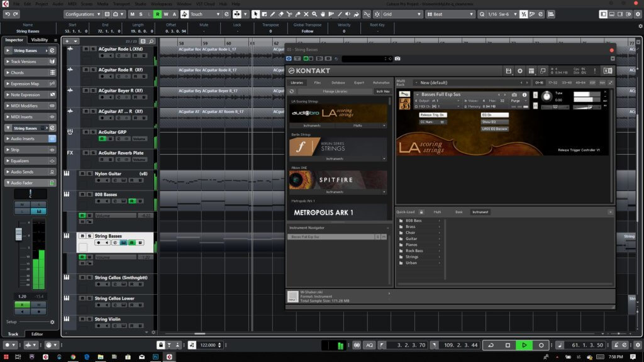The height and width of the screenshot is (362, 644).
Task: Mute the String Basses track
Action: 82,236
